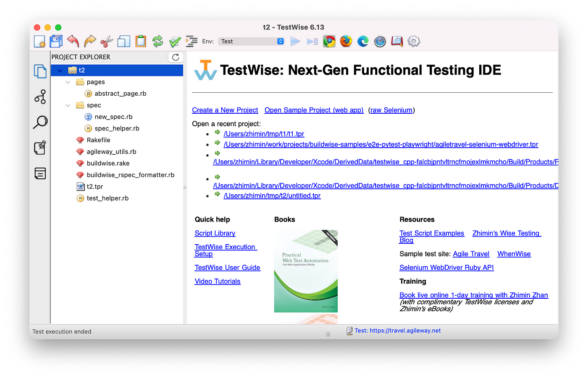Click the orange Redo arrow icon
This screenshot has width=588, height=378.
90,41
